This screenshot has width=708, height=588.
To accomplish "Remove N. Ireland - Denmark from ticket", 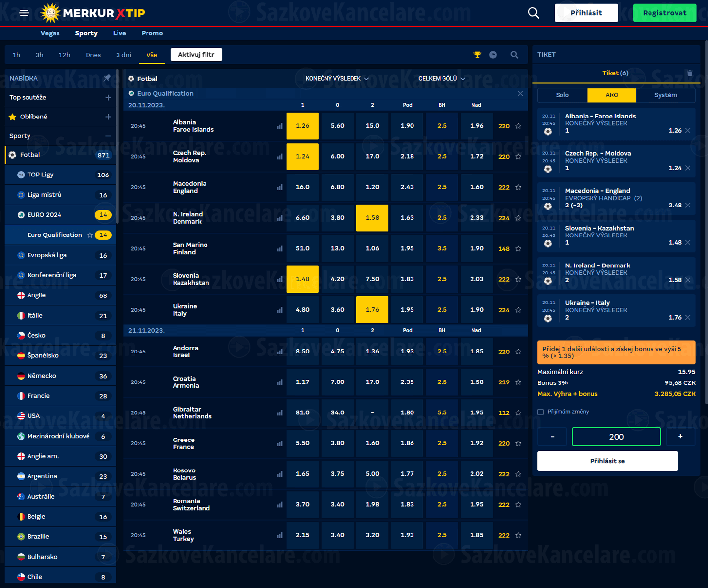I will tap(688, 280).
